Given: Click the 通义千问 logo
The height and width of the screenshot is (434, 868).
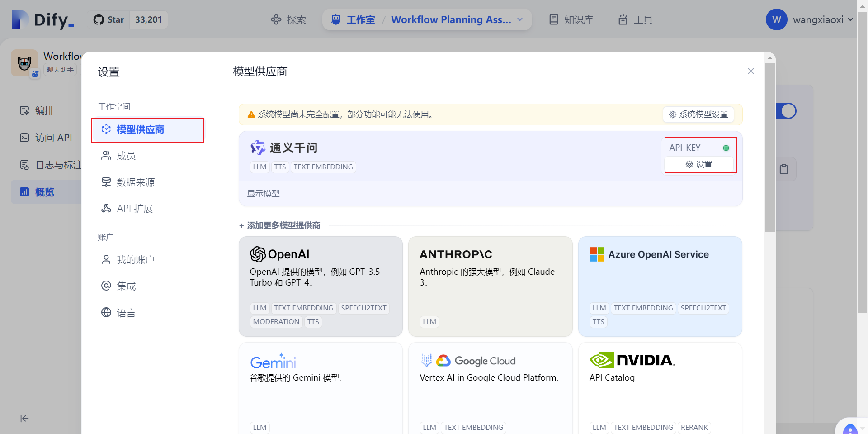Looking at the screenshot, I should coord(284,148).
